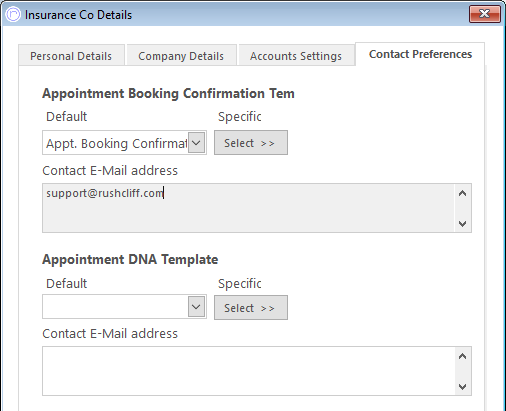Viewport: 506px width, 411px height.
Task: Switch to the Personal Details tab
Action: click(x=71, y=56)
